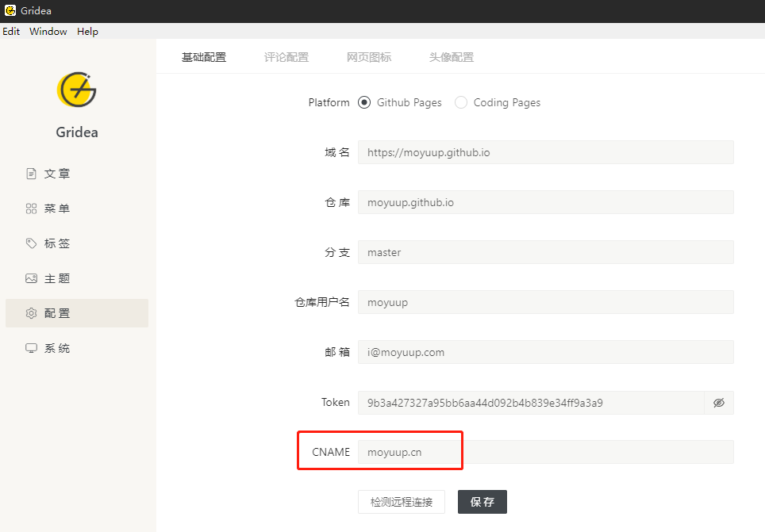Open the Window menu
This screenshot has height=532, width=765.
click(x=48, y=31)
